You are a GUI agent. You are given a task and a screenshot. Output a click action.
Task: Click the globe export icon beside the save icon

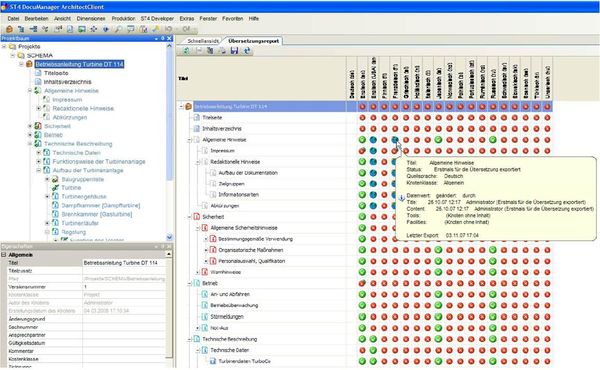tap(247, 51)
